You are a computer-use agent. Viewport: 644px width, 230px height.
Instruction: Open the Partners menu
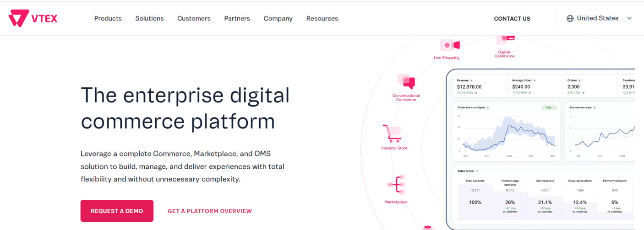coord(237,18)
